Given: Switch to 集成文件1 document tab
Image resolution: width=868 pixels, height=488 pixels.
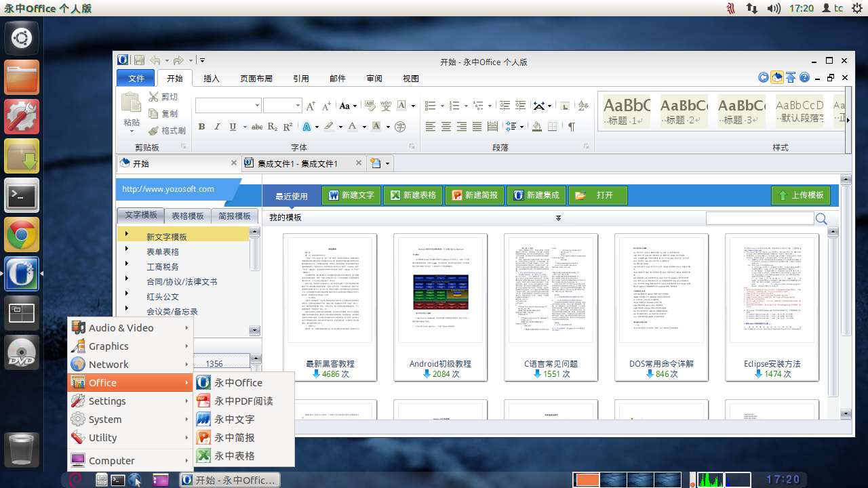Looking at the screenshot, I should coord(303,163).
